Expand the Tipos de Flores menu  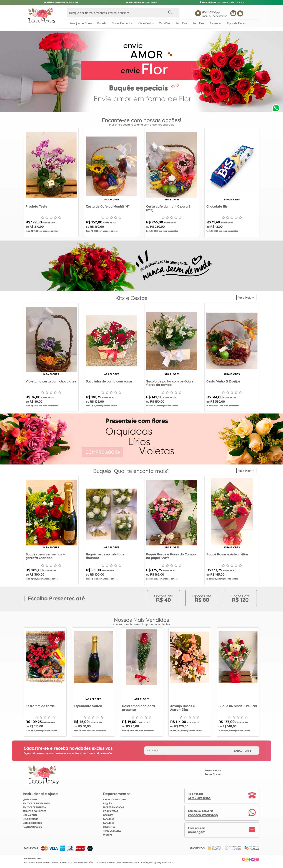click(236, 23)
